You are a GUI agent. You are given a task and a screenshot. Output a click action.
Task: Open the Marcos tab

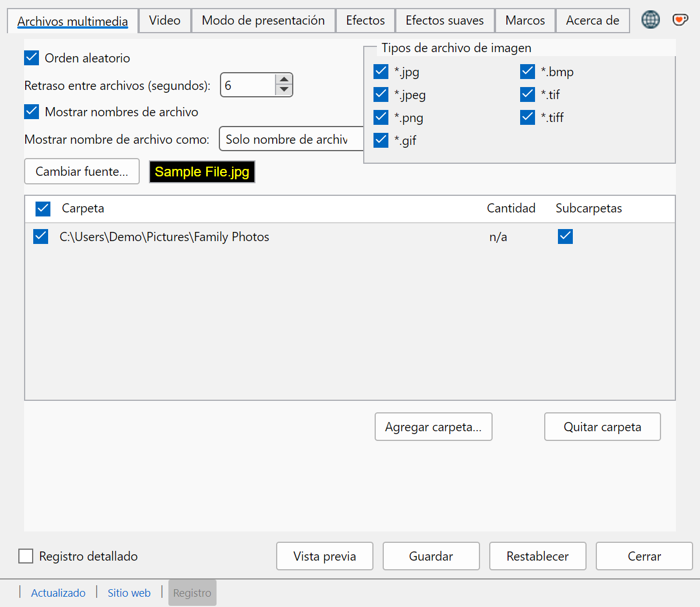525,21
